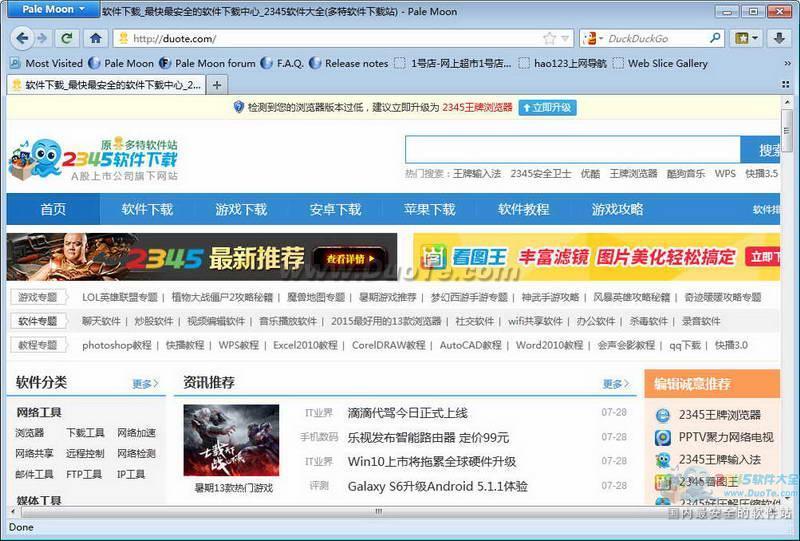Open the Web Slice Gallery bookmark
Screen dimensions: 800x541
(661, 63)
